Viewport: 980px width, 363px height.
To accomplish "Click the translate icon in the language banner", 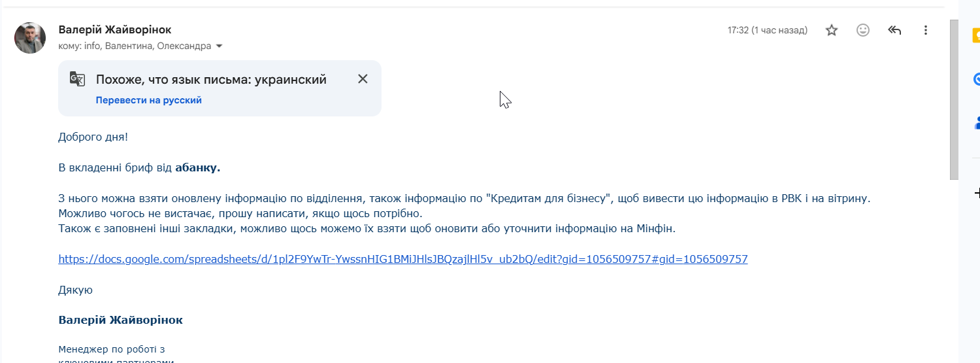I will pyautogui.click(x=78, y=79).
